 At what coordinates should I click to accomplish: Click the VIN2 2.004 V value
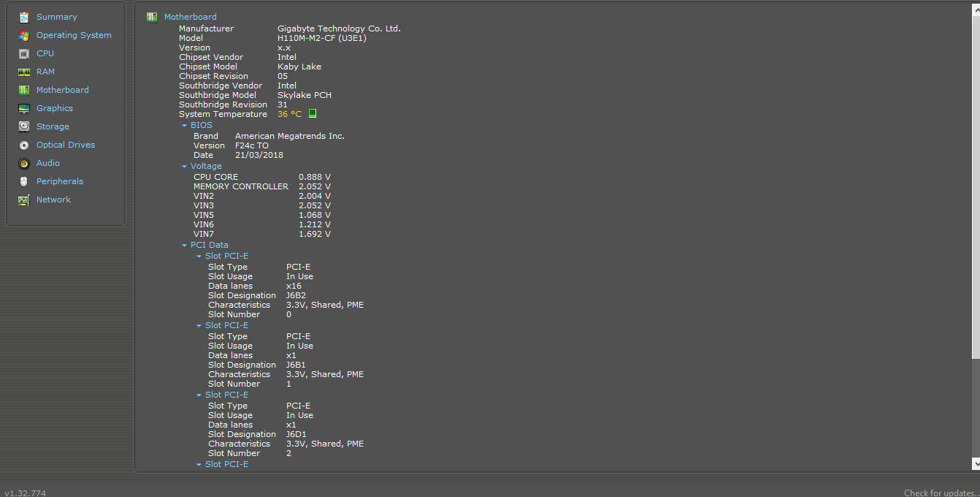(x=315, y=196)
